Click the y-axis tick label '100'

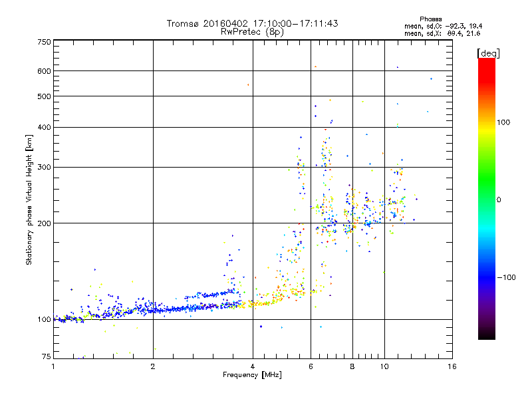coord(44,320)
